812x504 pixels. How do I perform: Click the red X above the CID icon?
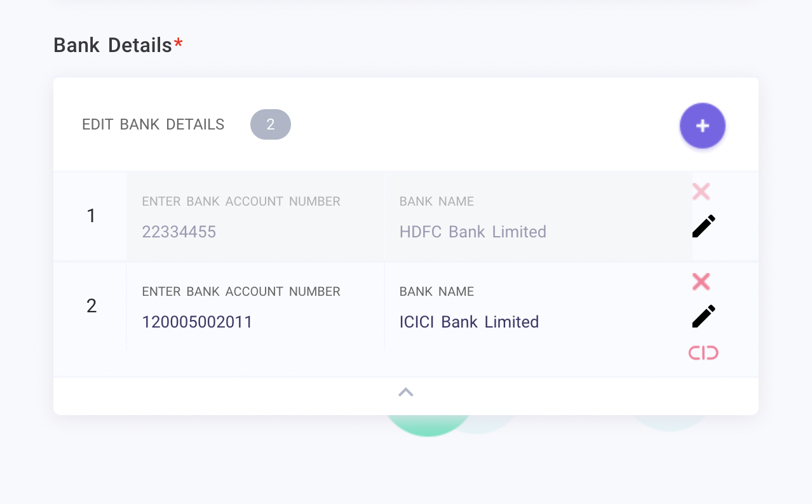click(701, 282)
